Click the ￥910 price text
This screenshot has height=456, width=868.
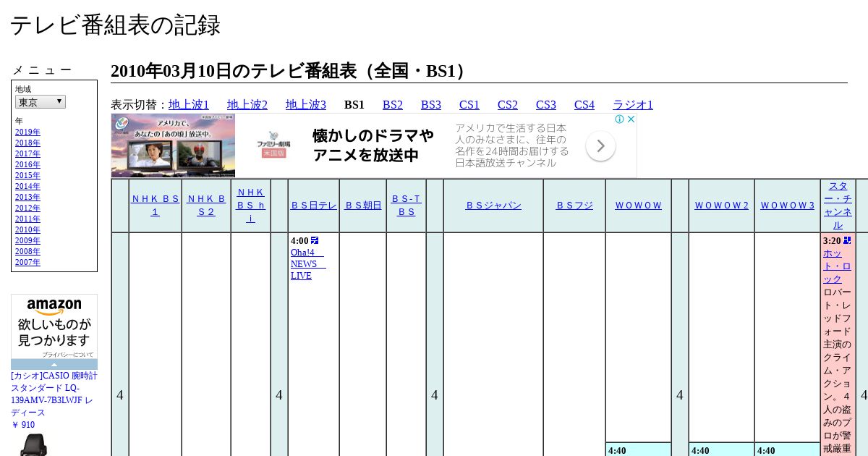coord(22,425)
